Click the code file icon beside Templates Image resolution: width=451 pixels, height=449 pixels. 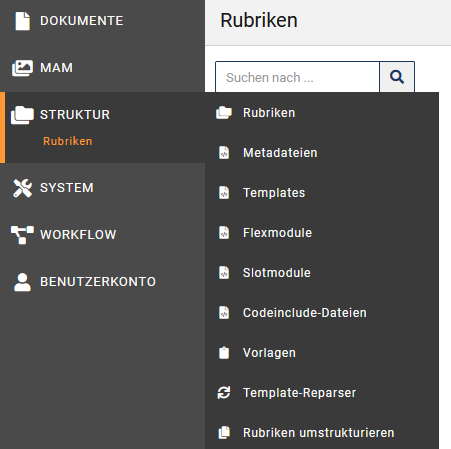(224, 193)
